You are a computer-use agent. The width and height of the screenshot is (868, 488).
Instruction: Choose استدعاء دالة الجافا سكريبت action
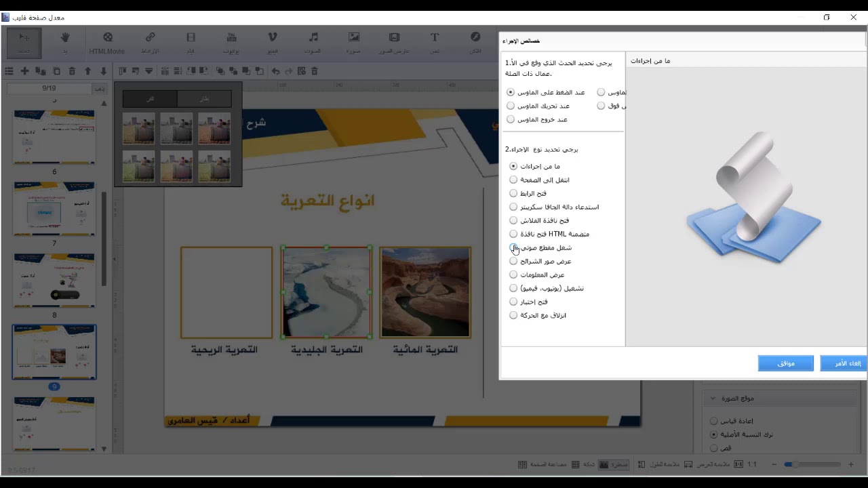[x=554, y=207]
